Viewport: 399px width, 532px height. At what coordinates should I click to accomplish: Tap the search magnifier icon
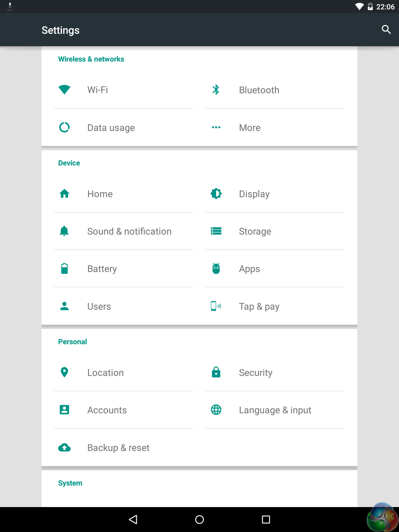tap(386, 30)
